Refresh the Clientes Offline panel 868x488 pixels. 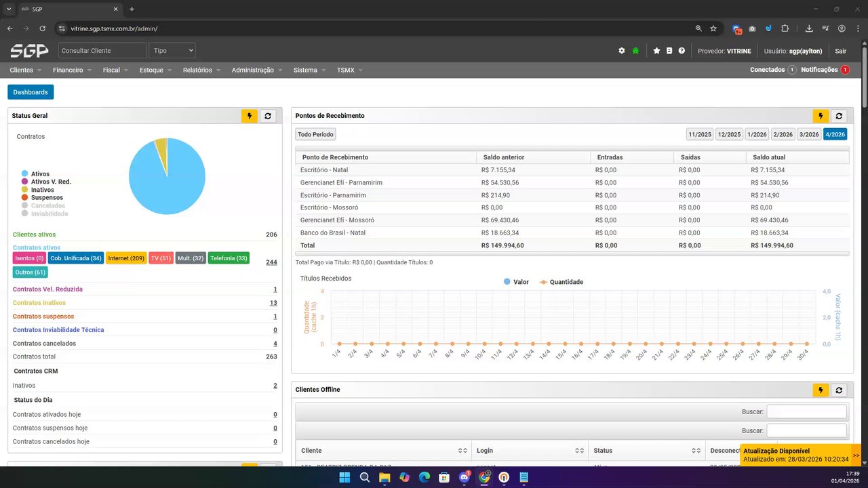pos(839,390)
